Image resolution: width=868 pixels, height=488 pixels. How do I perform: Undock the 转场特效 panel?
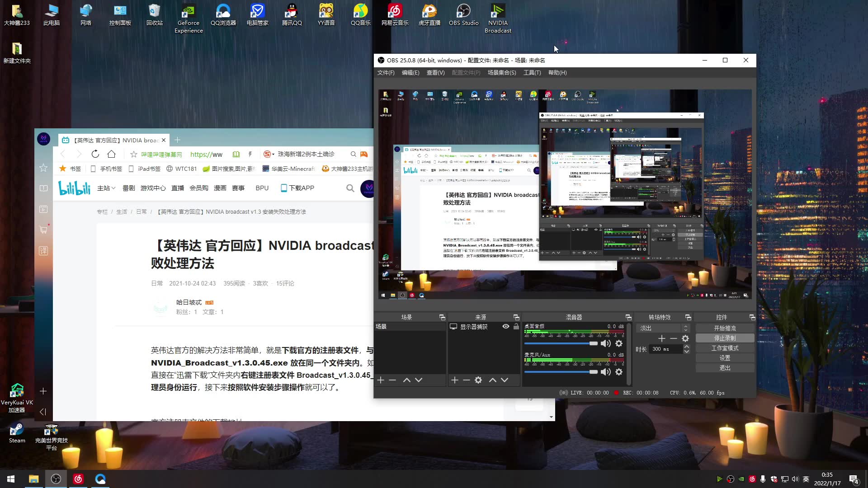pos(688,317)
